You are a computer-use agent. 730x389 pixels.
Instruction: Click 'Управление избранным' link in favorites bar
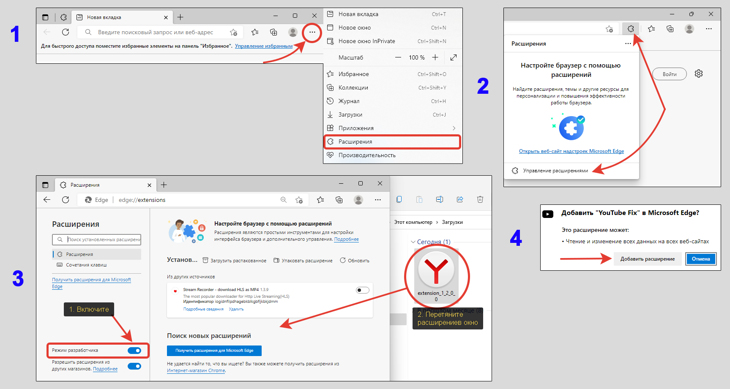click(x=264, y=46)
